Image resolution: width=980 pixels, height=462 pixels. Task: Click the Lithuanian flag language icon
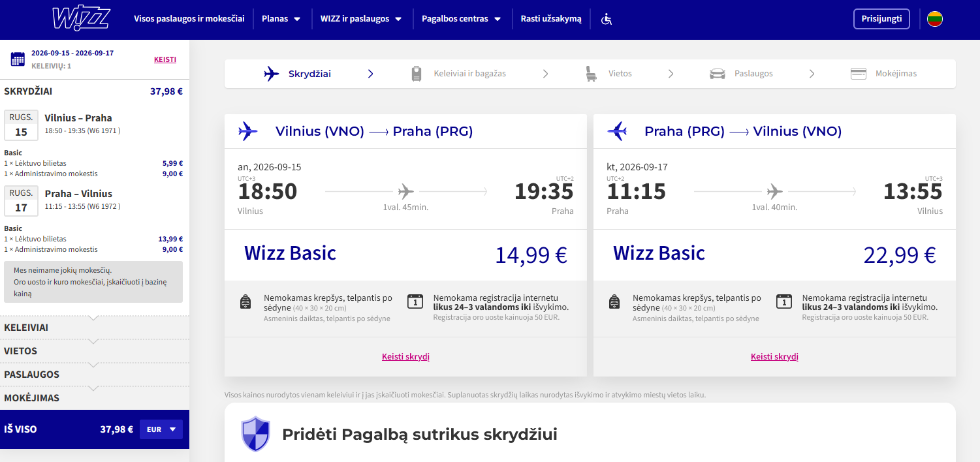934,19
